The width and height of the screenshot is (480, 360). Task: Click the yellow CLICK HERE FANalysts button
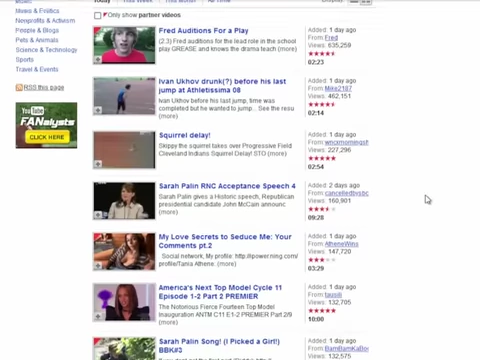pos(47,137)
